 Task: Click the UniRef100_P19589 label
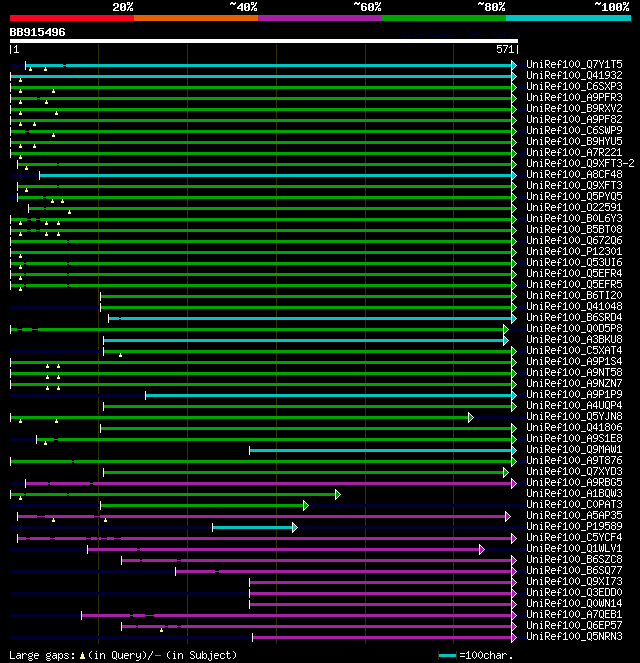coord(574,526)
